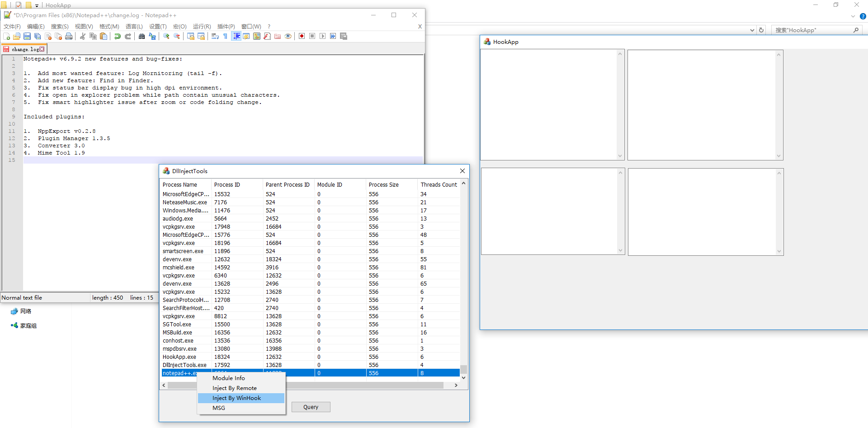Choose MSG from the context menu
This screenshot has height=428, width=868.
[x=241, y=408]
